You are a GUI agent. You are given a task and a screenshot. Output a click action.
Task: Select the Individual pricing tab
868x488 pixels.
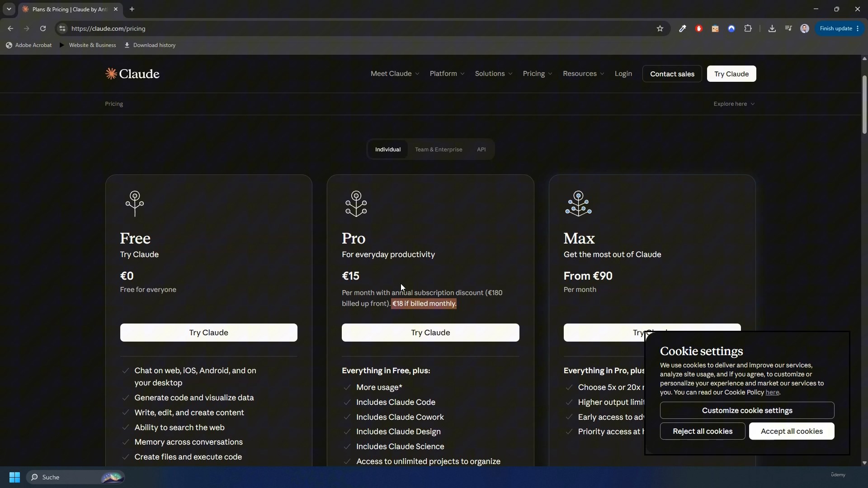click(x=387, y=150)
